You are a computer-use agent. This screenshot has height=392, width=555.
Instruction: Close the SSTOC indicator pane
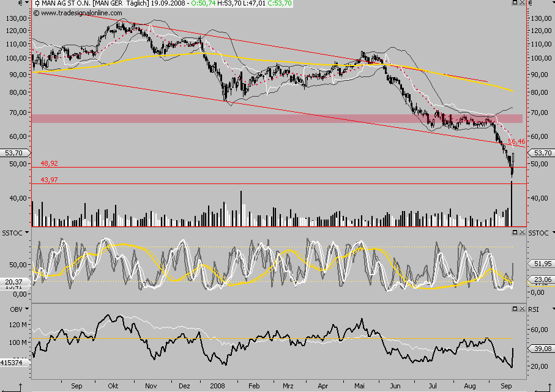tap(522, 232)
